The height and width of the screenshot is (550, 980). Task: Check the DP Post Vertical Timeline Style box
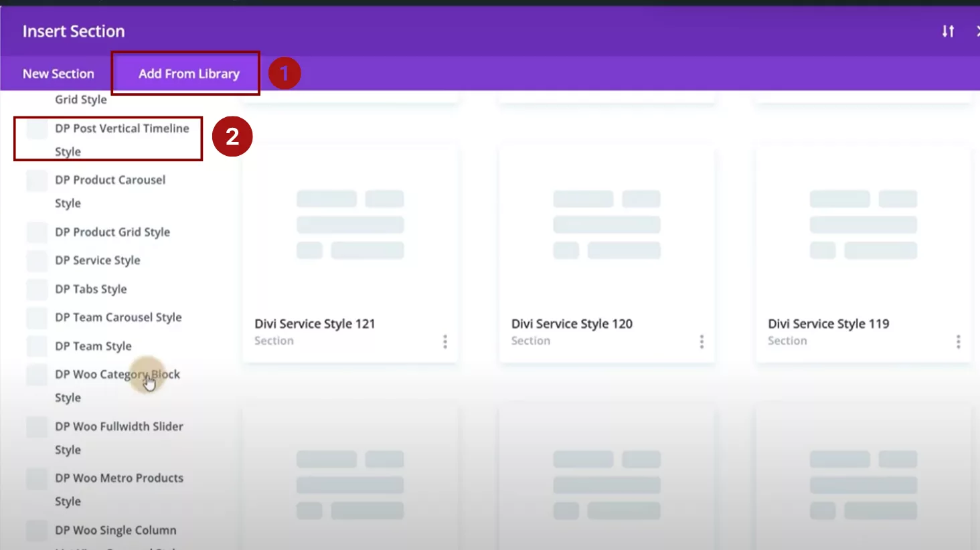point(37,128)
